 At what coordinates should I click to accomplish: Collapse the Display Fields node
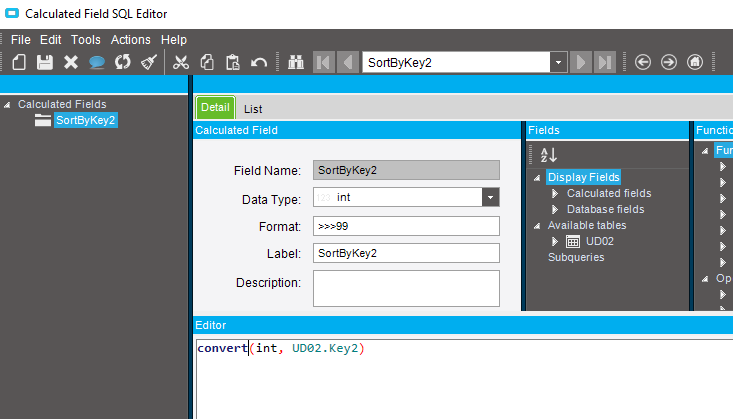click(x=537, y=178)
